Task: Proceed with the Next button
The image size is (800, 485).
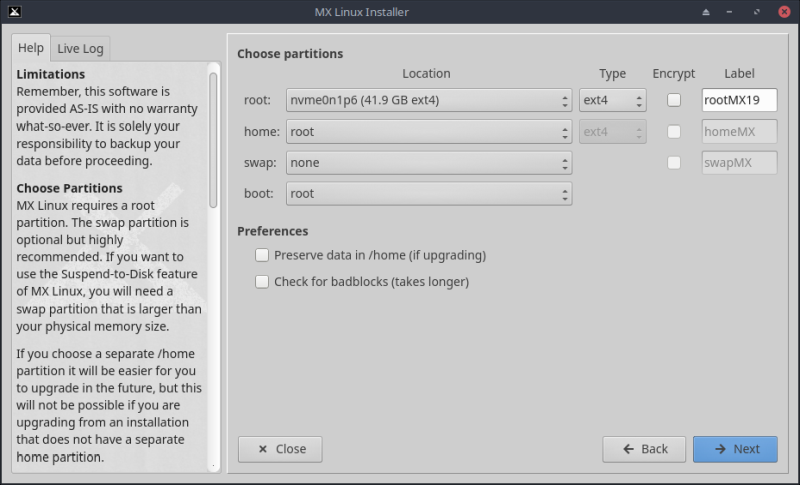Action: 735,449
